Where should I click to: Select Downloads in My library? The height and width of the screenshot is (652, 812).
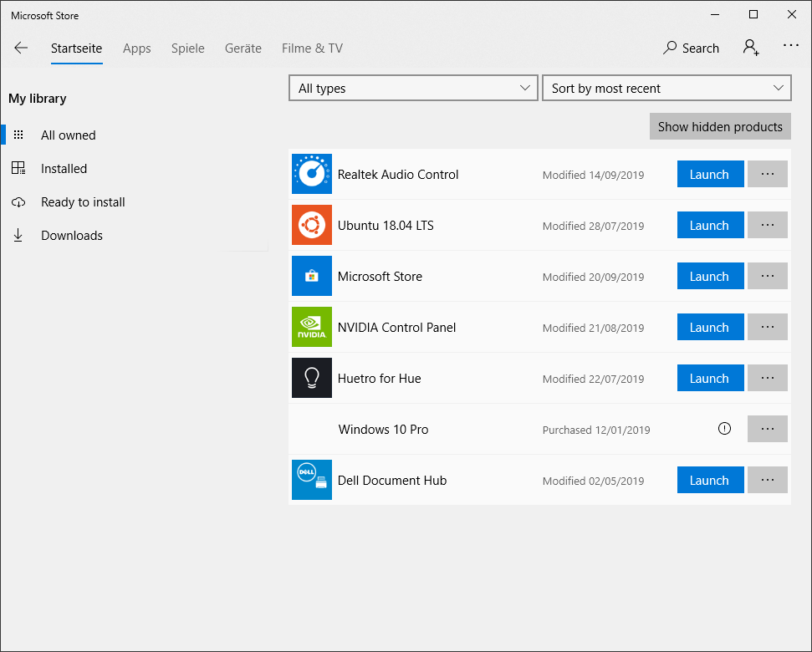[71, 236]
